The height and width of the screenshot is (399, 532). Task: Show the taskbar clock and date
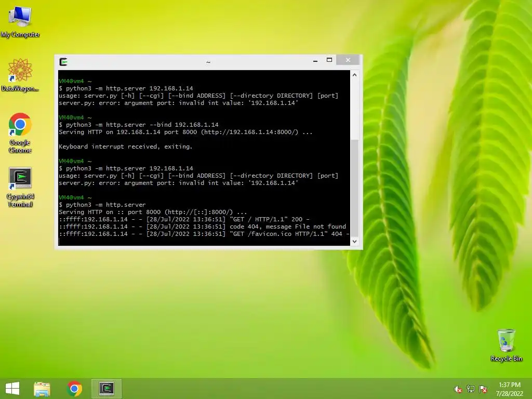tap(510, 389)
